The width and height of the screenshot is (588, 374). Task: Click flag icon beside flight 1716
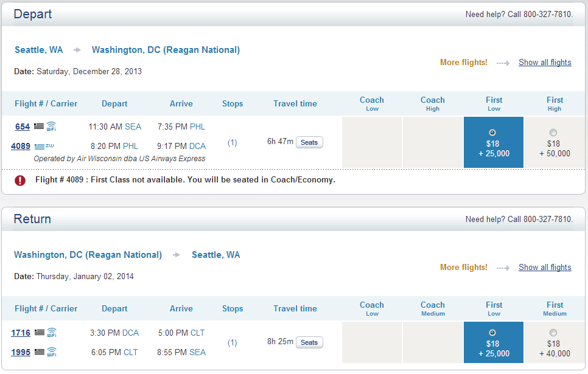pos(40,333)
